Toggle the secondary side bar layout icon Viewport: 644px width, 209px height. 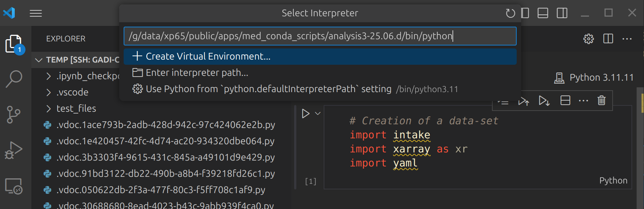(562, 13)
